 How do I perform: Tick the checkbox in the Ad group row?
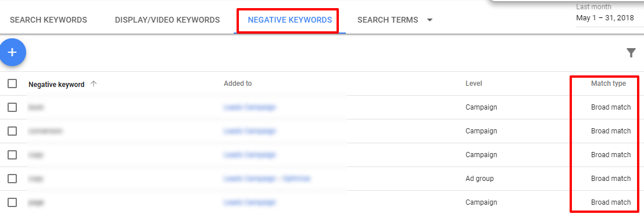(12, 179)
